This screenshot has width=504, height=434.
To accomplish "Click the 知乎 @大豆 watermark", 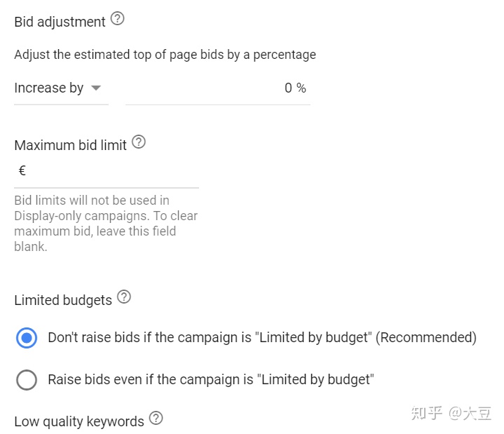I will coord(451,413).
